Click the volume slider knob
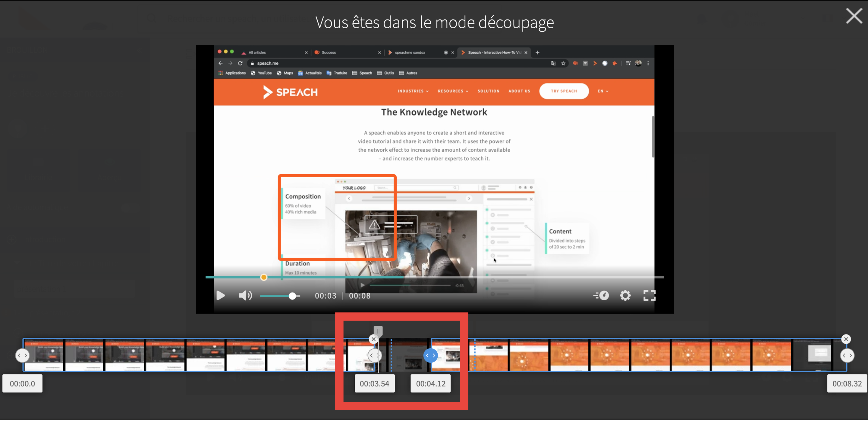868x421 pixels. [292, 296]
